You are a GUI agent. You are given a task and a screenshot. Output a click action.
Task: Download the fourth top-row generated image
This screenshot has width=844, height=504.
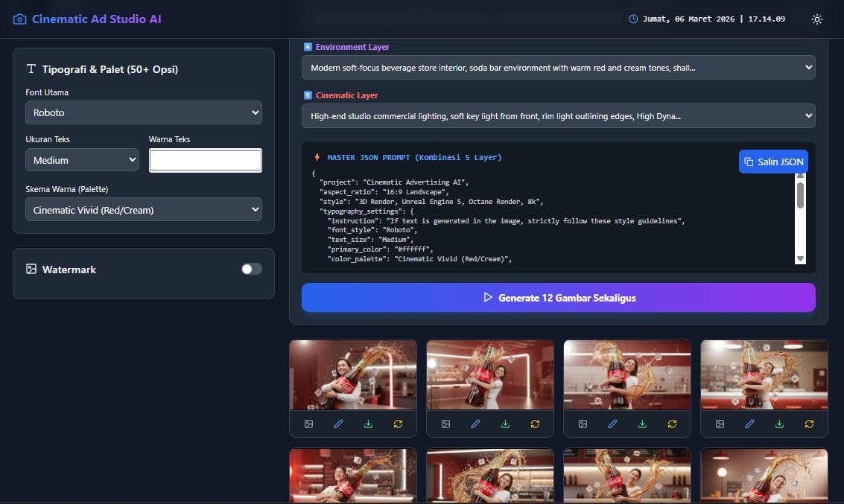(779, 424)
